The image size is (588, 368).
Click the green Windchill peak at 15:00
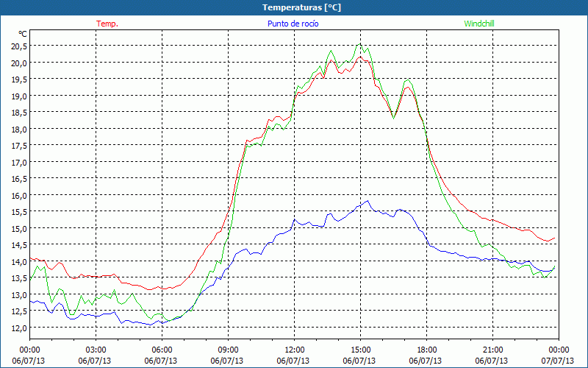click(x=360, y=43)
